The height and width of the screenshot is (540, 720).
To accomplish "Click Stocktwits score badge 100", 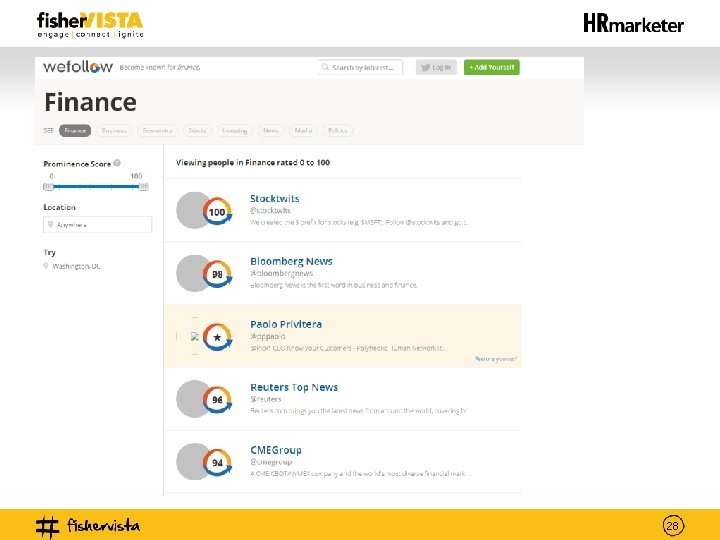I will coord(217,212).
